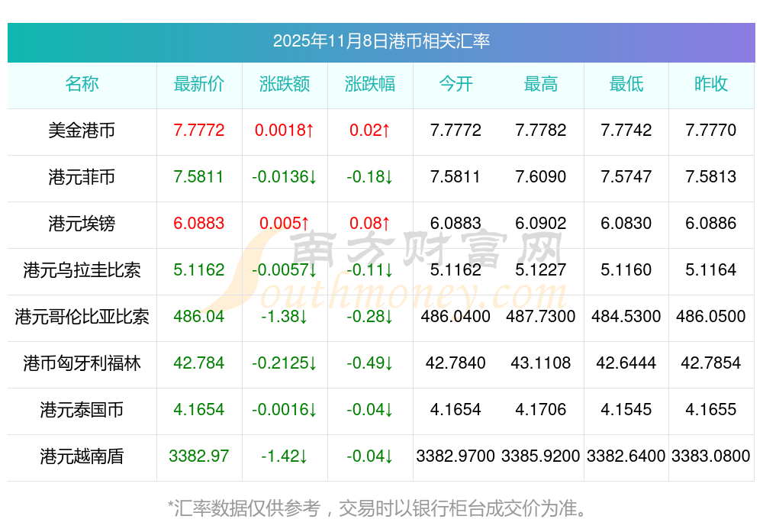Screen dimensions: 763x532
Task: Select high value 6.0902
Action: coord(541,224)
